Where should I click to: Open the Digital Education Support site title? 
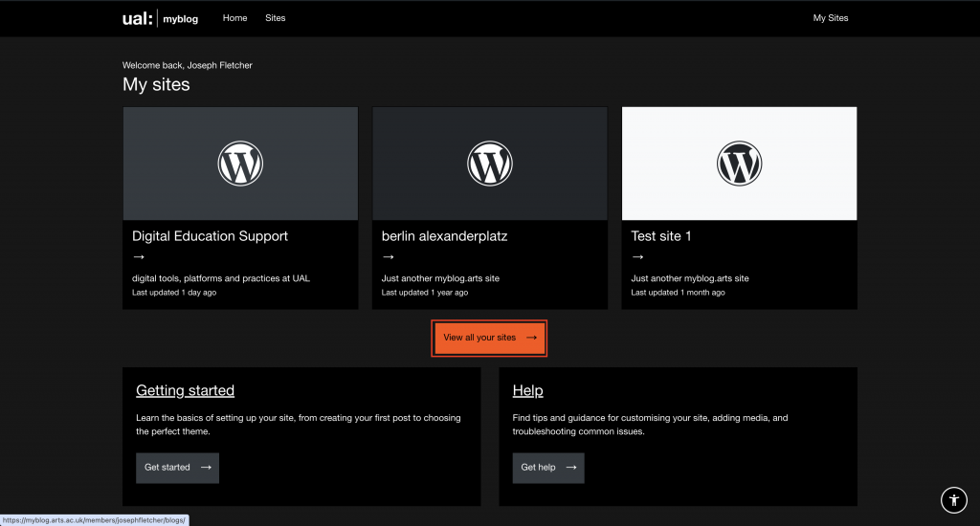210,236
